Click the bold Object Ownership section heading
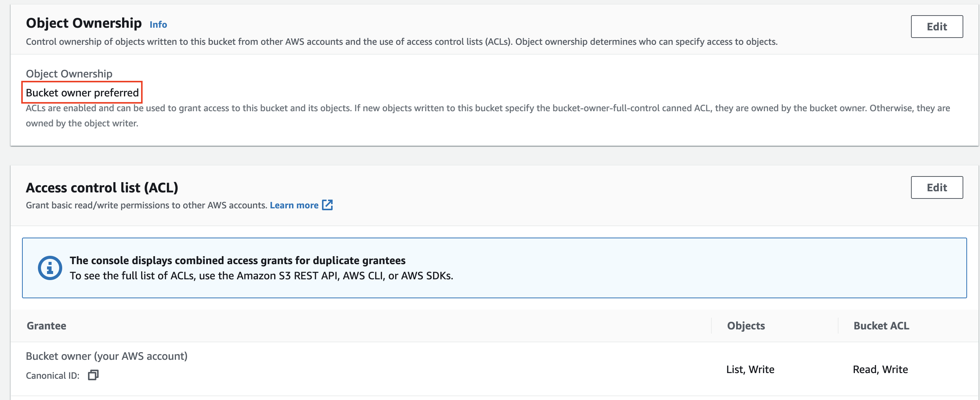The width and height of the screenshot is (980, 400). click(84, 23)
